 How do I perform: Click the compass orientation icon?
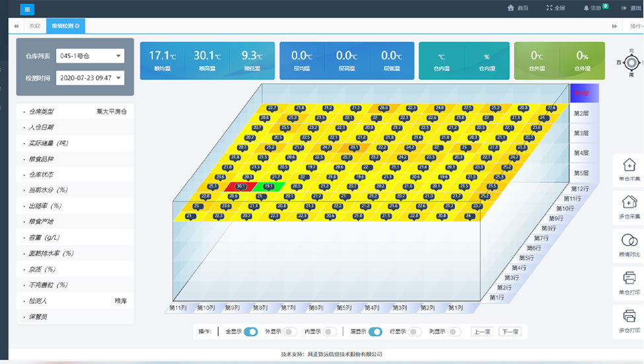pyautogui.click(x=631, y=63)
